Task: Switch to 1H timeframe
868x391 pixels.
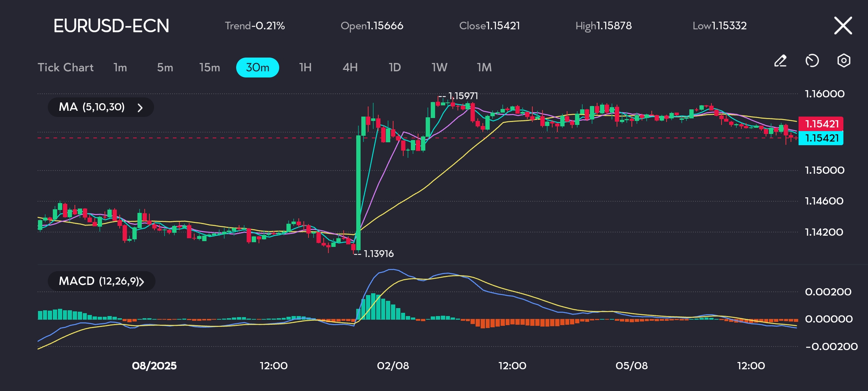Action: (x=305, y=67)
